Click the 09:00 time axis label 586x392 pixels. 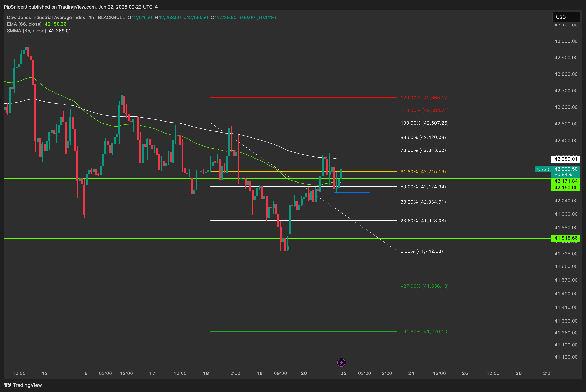[x=280, y=373]
